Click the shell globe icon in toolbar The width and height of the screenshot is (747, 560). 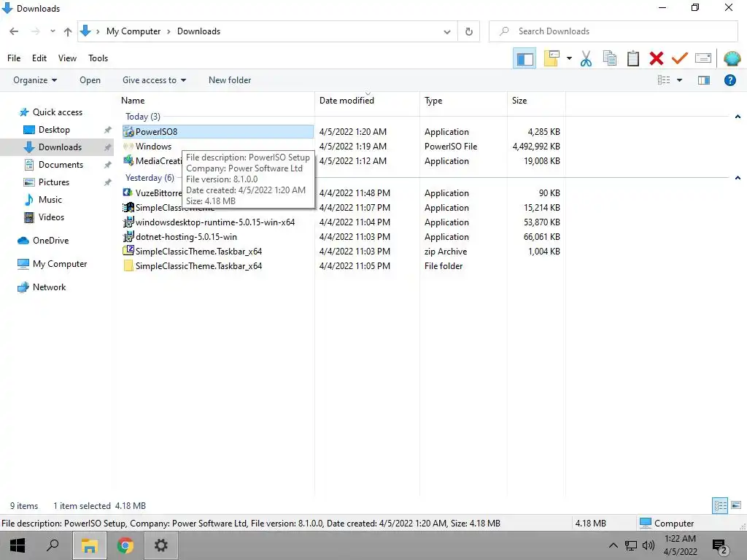(x=732, y=58)
